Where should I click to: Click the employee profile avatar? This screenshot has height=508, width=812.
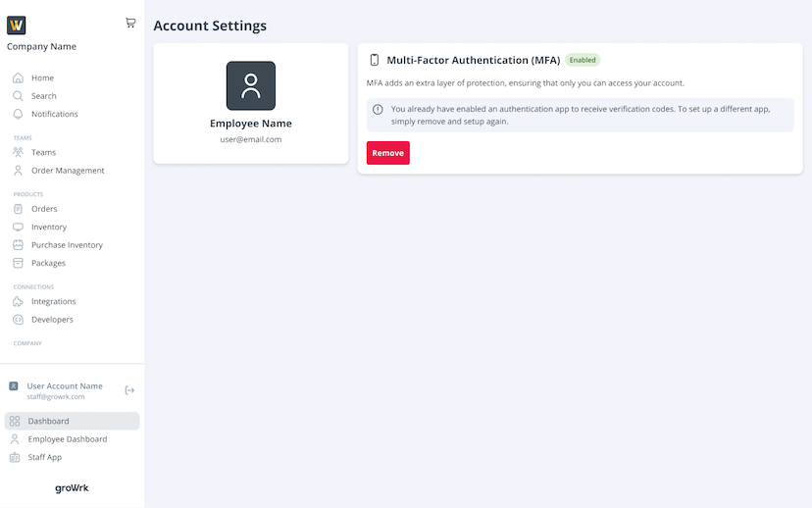point(251,86)
